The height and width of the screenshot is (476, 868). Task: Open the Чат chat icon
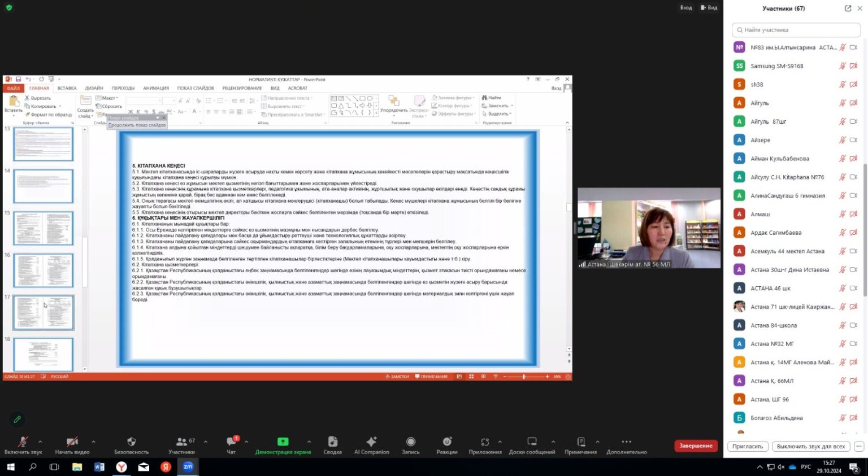tap(231, 442)
